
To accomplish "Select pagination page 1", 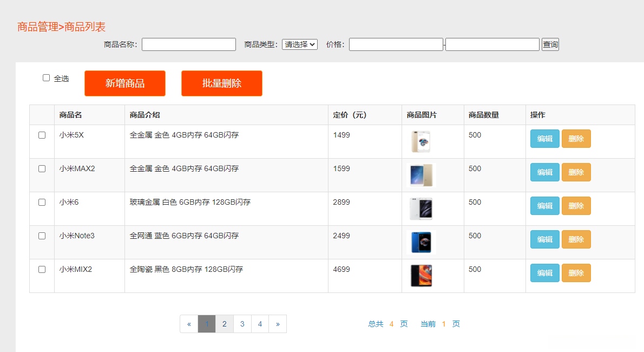I will coord(207,324).
